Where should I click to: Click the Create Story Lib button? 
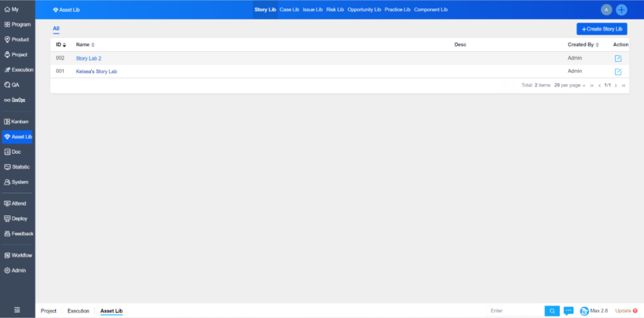[x=602, y=29]
